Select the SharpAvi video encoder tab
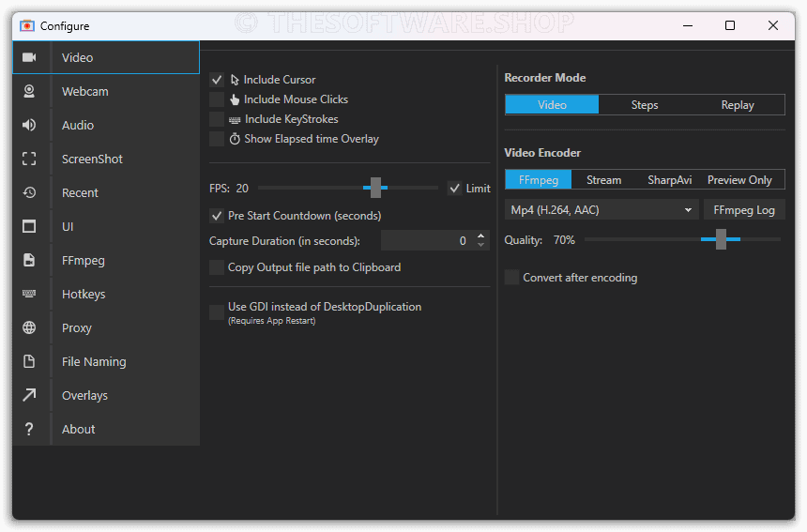Screen dimensions: 807x532 click(x=669, y=180)
